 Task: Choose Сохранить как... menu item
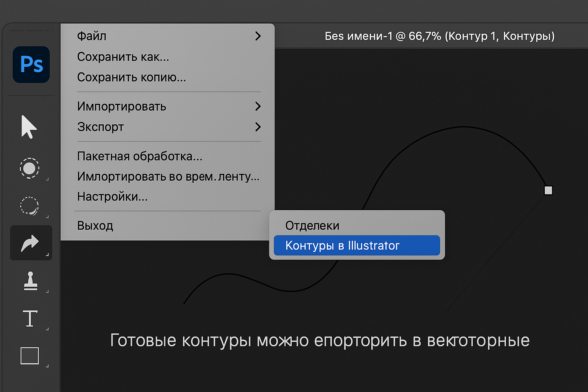[168, 57]
